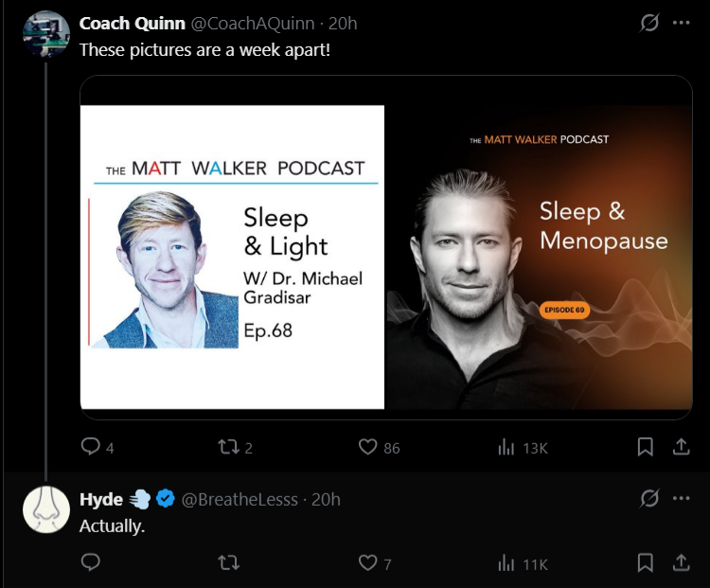Repost Coach Quinn's post
The image size is (710, 588).
pos(227,447)
